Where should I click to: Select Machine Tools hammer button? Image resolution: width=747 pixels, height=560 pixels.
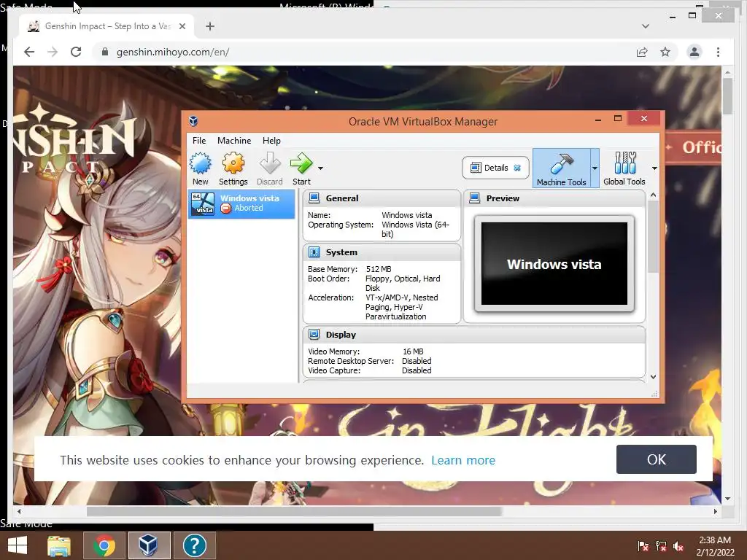click(x=561, y=168)
